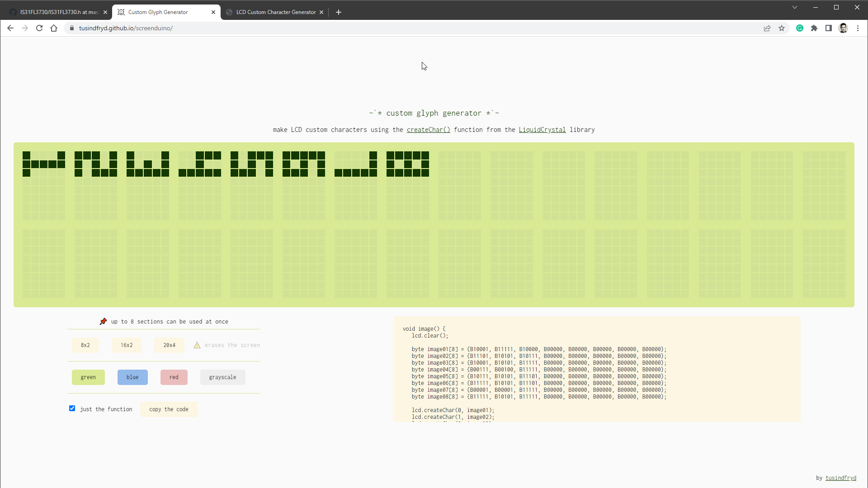Viewport: 868px width, 488px height.
Task: Click the home icon in the toolbar
Action: 54,28
